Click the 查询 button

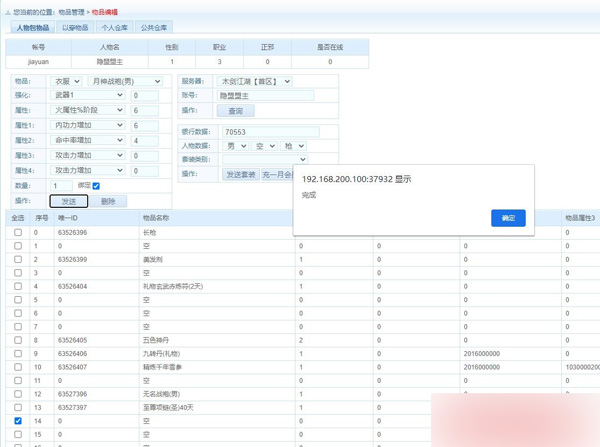point(236,111)
